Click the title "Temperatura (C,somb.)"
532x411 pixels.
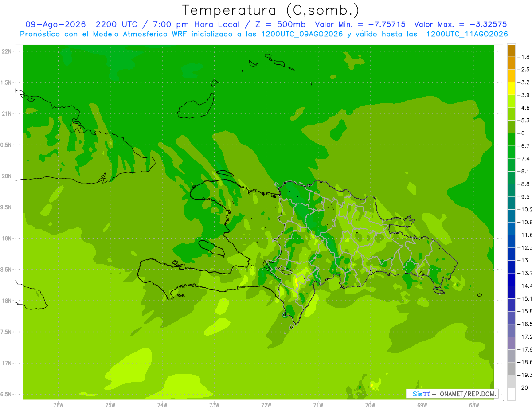coord(270,10)
